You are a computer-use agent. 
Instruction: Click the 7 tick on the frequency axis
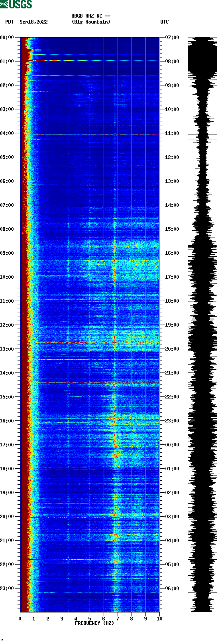[x=118, y=619]
